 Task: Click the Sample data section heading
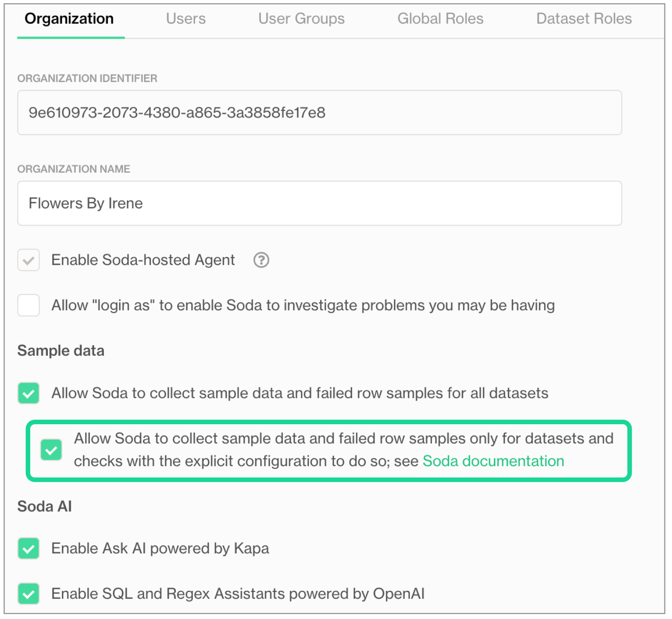pos(61,351)
